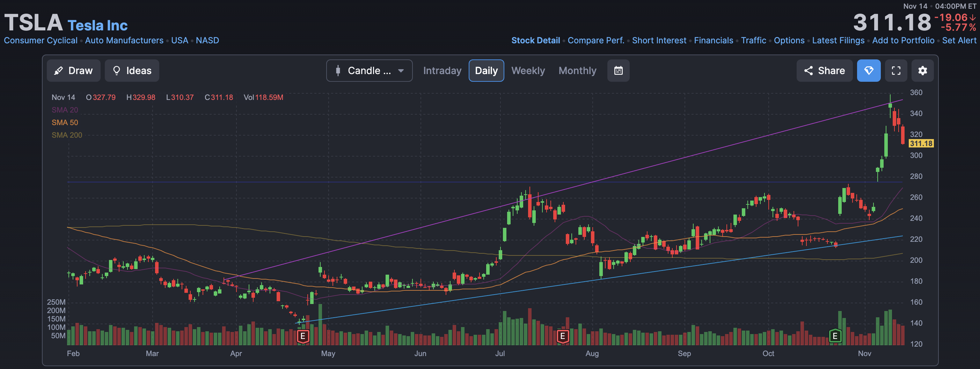
Task: Open Compare Perf. page
Action: coord(596,41)
